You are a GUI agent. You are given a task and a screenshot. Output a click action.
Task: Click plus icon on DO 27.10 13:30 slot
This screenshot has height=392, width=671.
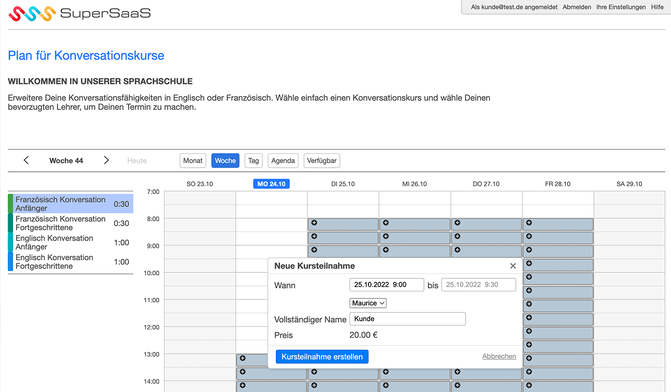457,372
